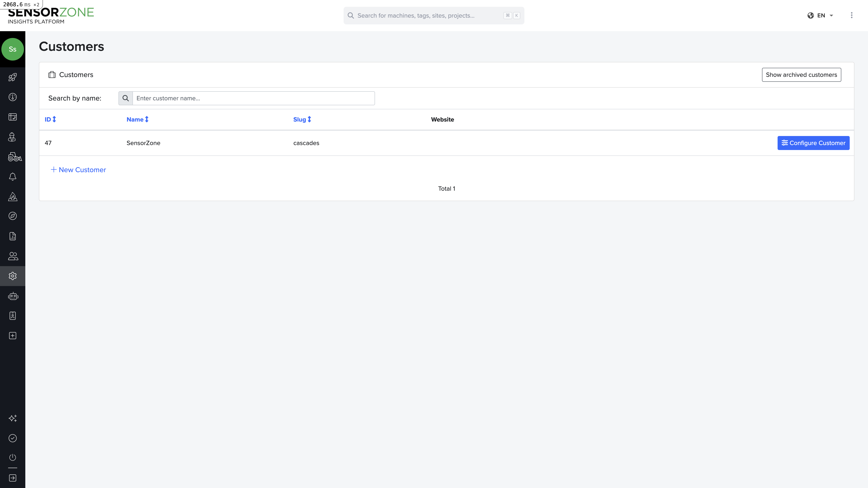Open notifications via the bell icon
Screen dimensions: 868x488
pos(12,176)
